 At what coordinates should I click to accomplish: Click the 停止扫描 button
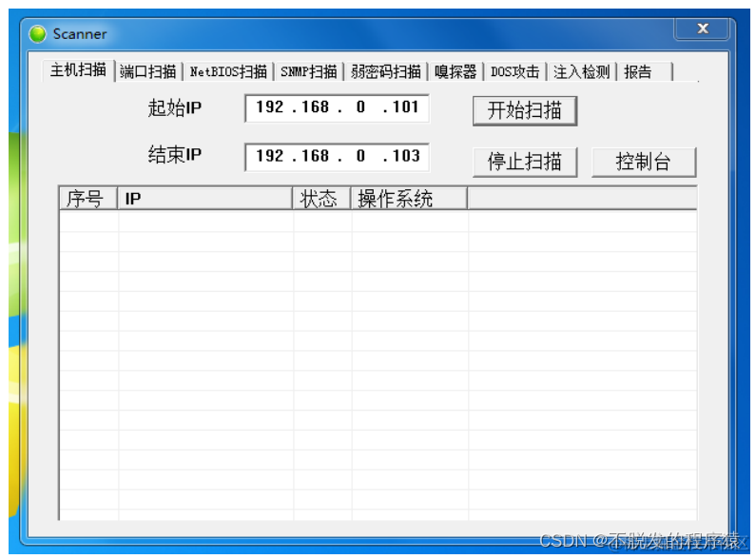click(x=525, y=162)
